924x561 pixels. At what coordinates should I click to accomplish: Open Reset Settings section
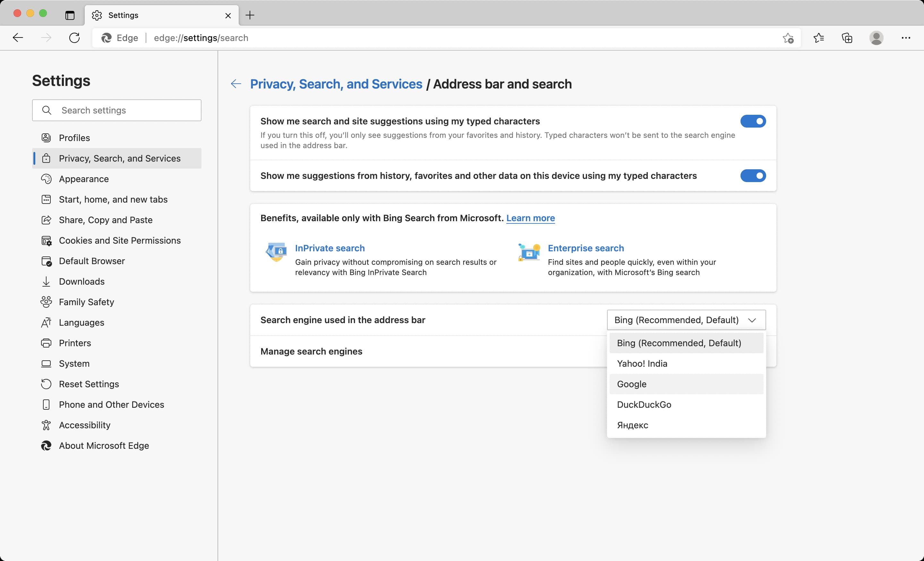pyautogui.click(x=117, y=384)
